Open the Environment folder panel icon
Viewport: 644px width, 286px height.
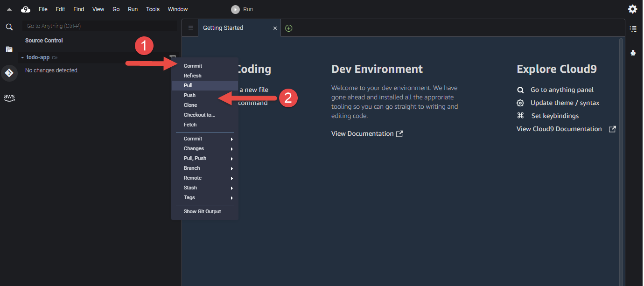click(9, 49)
